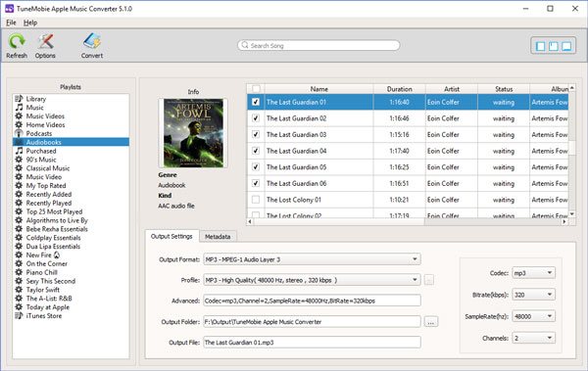
Task: Select the Output Settings tab
Action: pos(171,237)
